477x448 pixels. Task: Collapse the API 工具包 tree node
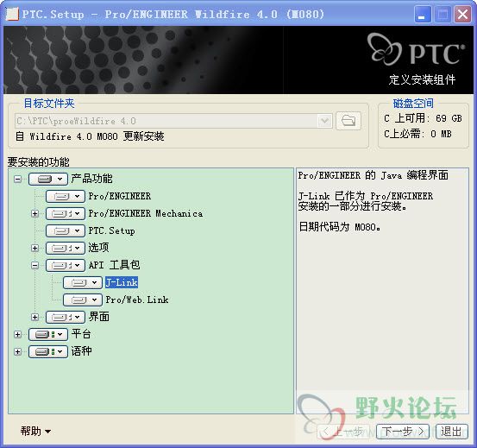point(35,265)
